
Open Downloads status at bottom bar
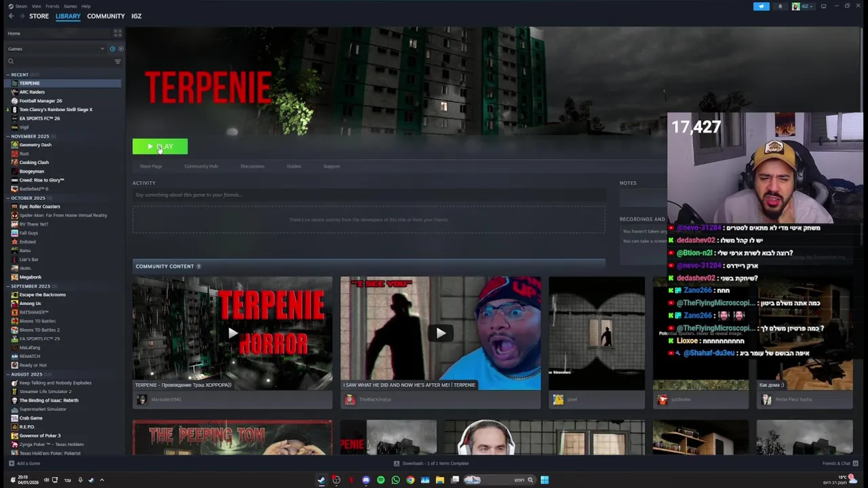(x=431, y=464)
